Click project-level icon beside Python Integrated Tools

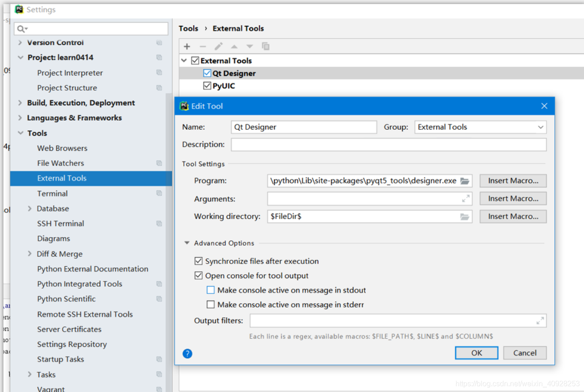coord(159,284)
